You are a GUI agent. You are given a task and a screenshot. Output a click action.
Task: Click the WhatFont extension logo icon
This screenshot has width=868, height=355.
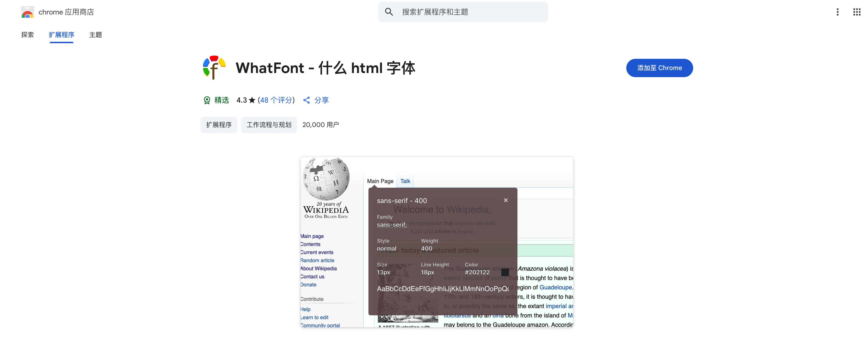(214, 68)
